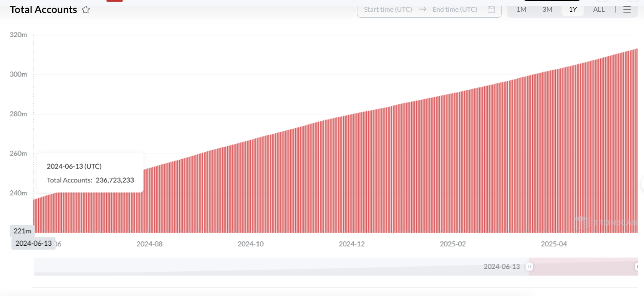Focus the End time (UTC) field

click(455, 9)
